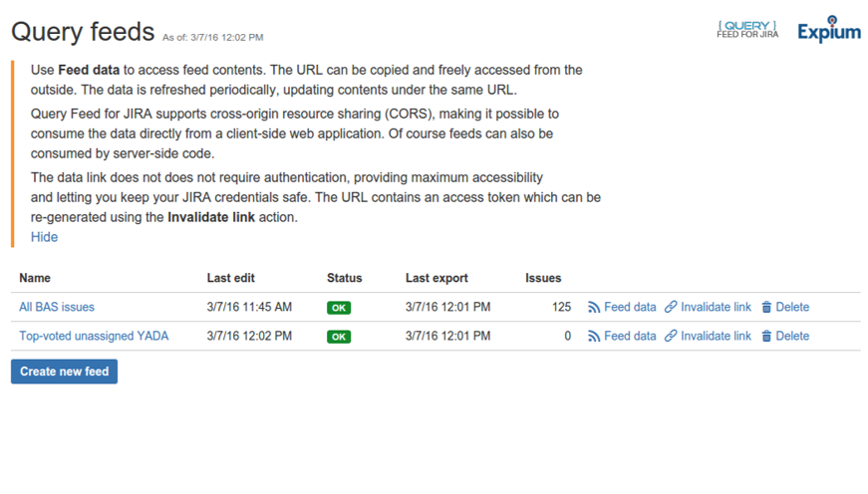
Task: Click trash icon in Top-voted unassigned YADA row
Action: pyautogui.click(x=766, y=337)
